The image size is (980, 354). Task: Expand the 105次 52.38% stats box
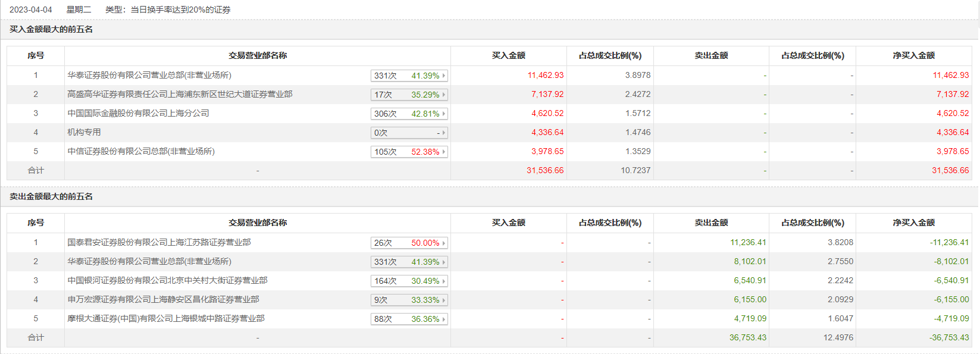tap(409, 152)
